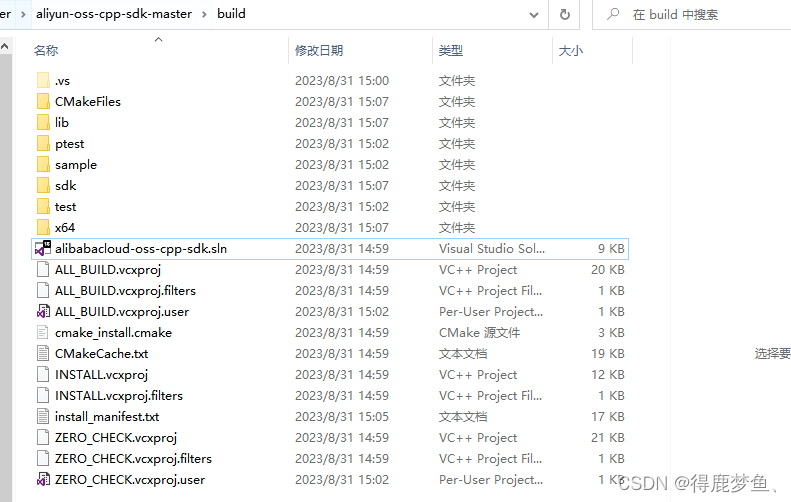Go to aliyun-oss-cpp-sdk-master in the breadcrumb
Viewport: 791px width, 502px height.
click(x=114, y=14)
